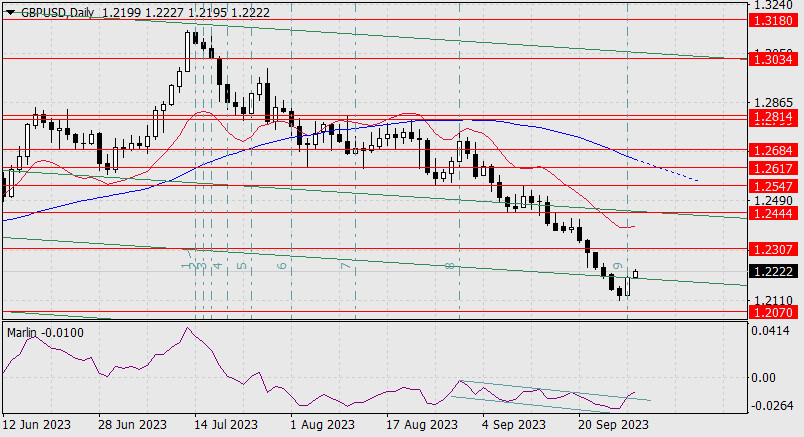Select the 1.2444 red price level label
The width and height of the screenshot is (804, 437).
[773, 213]
